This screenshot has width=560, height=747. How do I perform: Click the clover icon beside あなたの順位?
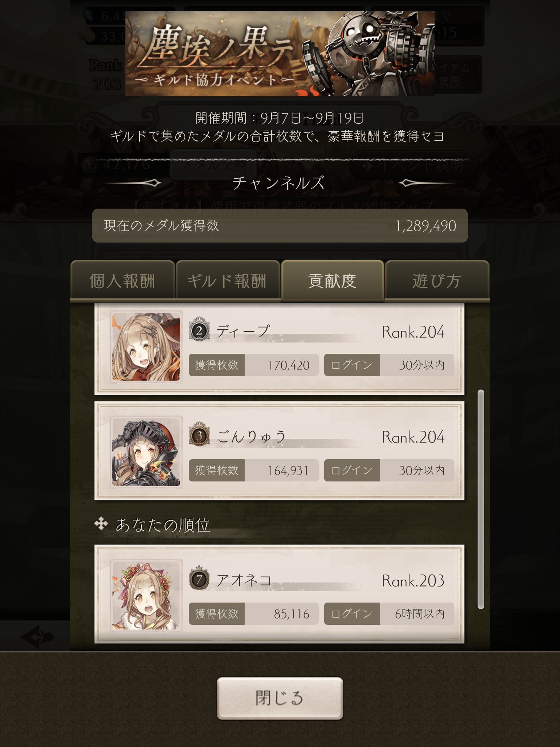101,524
